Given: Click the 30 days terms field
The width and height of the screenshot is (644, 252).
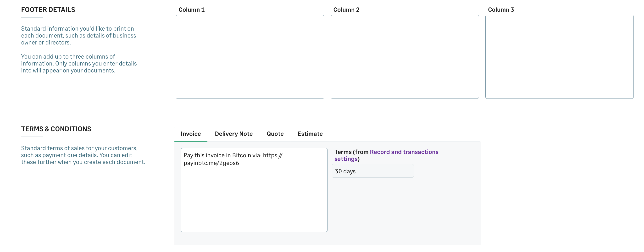Looking at the screenshot, I should (372, 171).
